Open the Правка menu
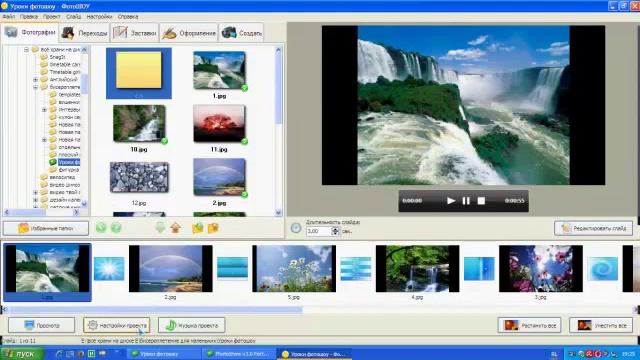640x360 pixels. 29,17
